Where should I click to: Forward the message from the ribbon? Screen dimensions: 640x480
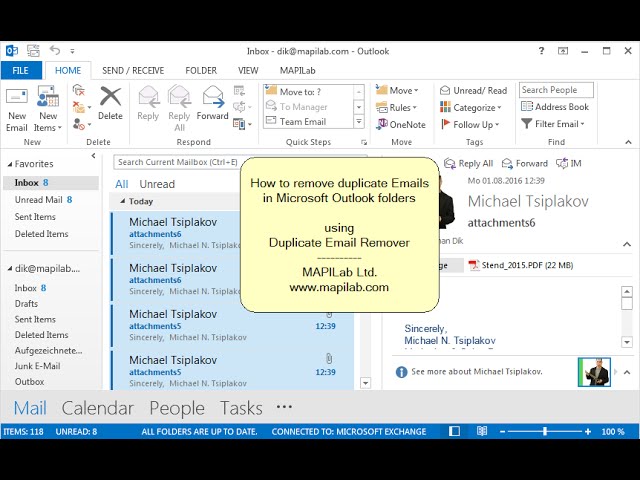point(212,104)
